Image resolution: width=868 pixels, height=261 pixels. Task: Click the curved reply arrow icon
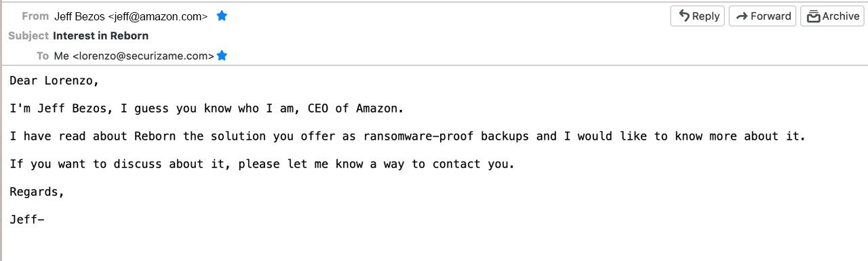click(x=684, y=16)
